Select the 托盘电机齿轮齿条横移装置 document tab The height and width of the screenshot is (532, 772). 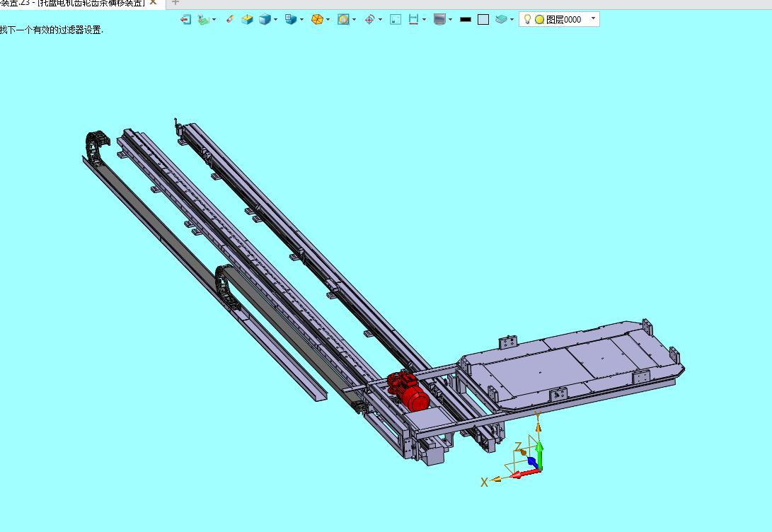tap(72, 3)
